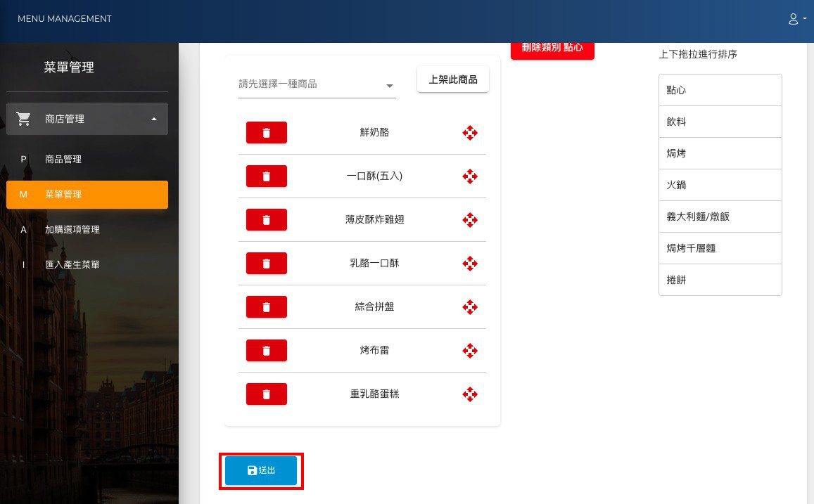This screenshot has height=504, width=814.
Task: Open the user account menu icon
Action: click(793, 19)
